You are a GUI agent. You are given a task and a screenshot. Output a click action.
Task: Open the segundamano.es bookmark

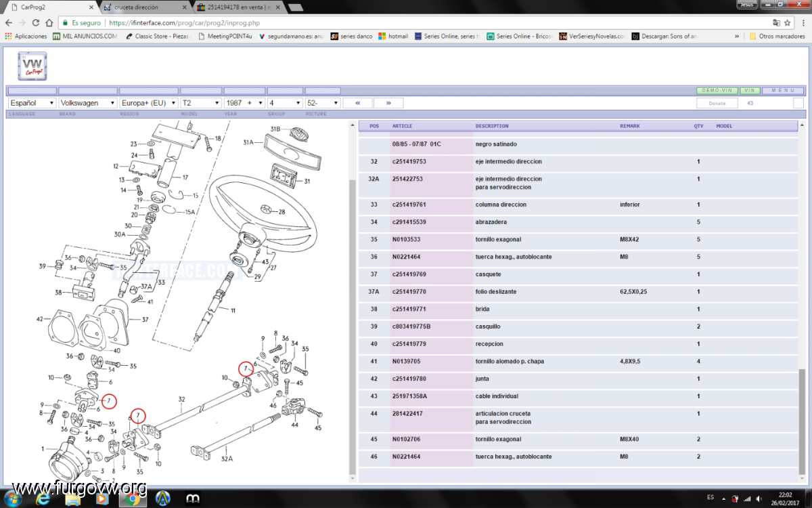pos(291,36)
